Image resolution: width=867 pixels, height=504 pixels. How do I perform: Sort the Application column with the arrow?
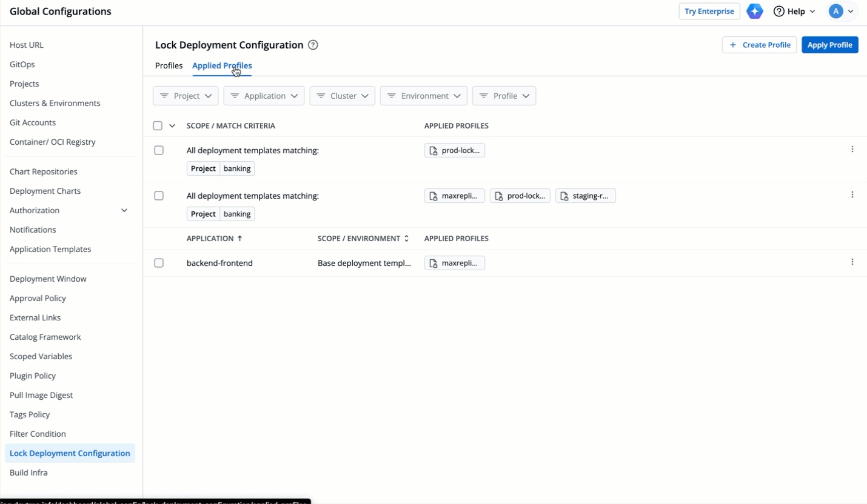point(239,239)
